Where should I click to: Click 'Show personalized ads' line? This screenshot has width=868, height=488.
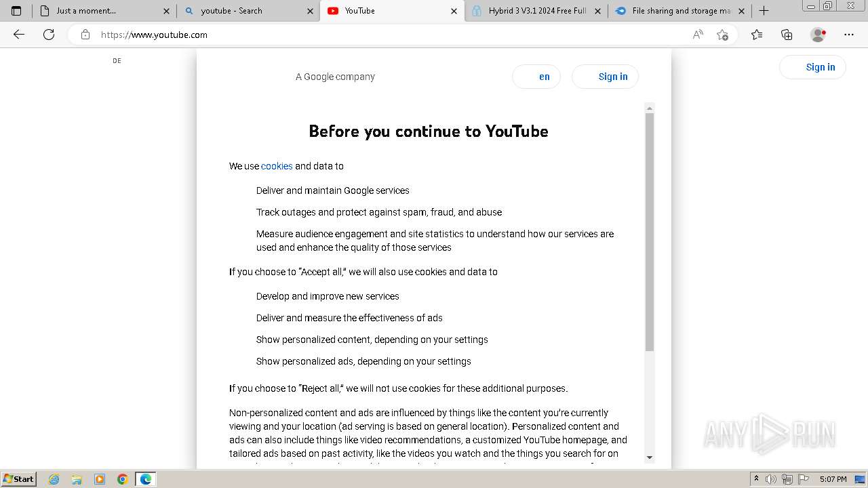click(x=363, y=361)
